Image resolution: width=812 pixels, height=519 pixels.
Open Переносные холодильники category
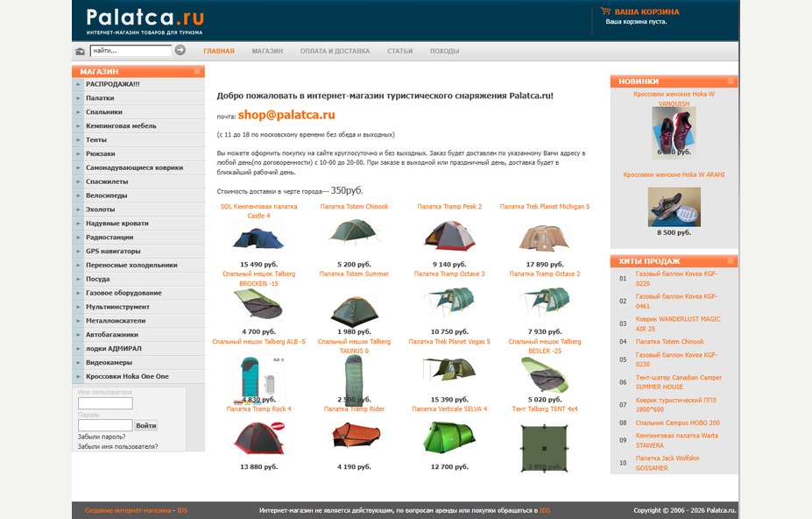[x=131, y=266]
